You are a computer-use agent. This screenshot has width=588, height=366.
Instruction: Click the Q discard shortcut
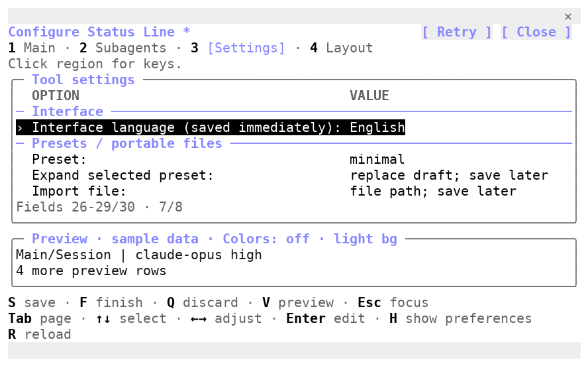pos(203,302)
